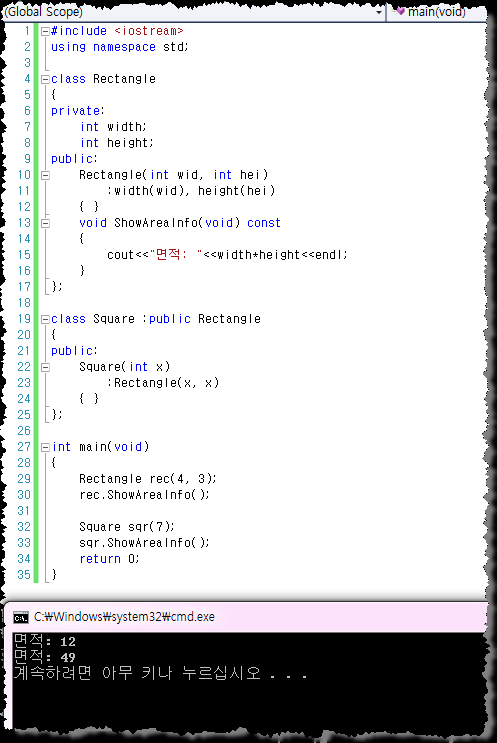Click 'sqr.ShowAreaInfo();' call
Viewport: 497px width, 743px height.
pyautogui.click(x=145, y=543)
